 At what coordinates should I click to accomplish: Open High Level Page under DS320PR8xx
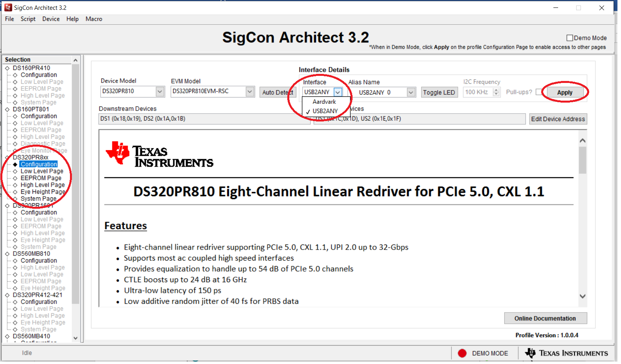(x=43, y=185)
